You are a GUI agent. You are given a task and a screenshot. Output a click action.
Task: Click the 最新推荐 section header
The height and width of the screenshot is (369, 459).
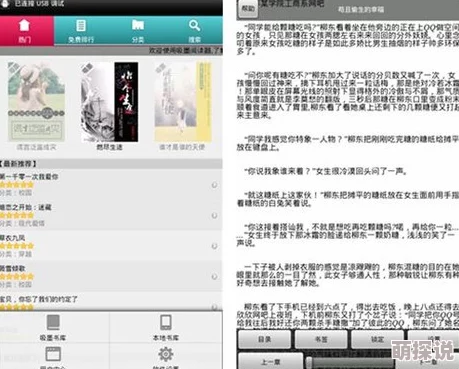coord(111,164)
